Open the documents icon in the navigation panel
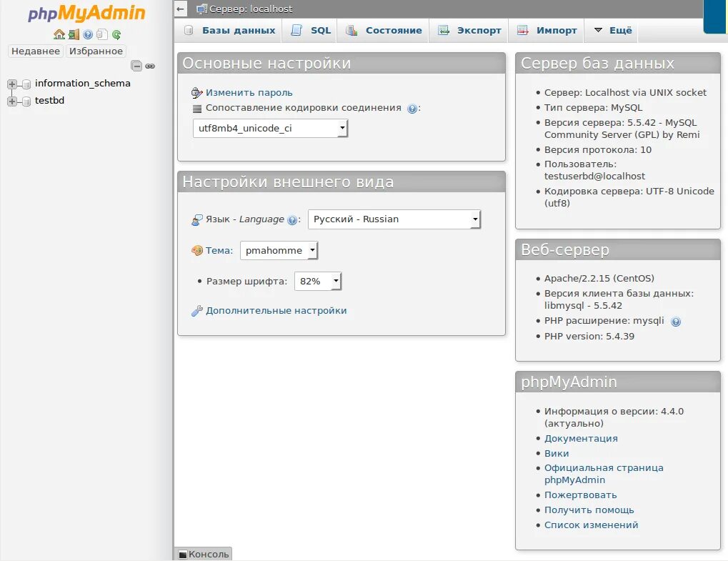The height and width of the screenshot is (561, 728). pyautogui.click(x=102, y=34)
